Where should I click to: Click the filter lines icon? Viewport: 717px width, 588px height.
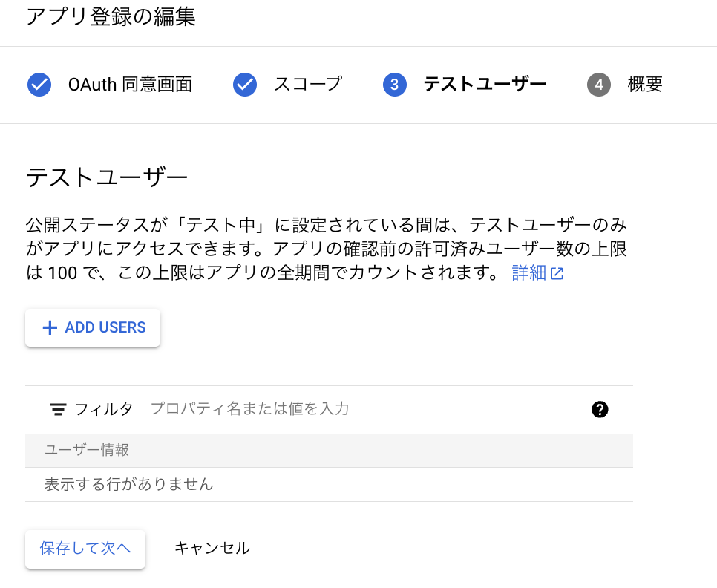pos(58,409)
